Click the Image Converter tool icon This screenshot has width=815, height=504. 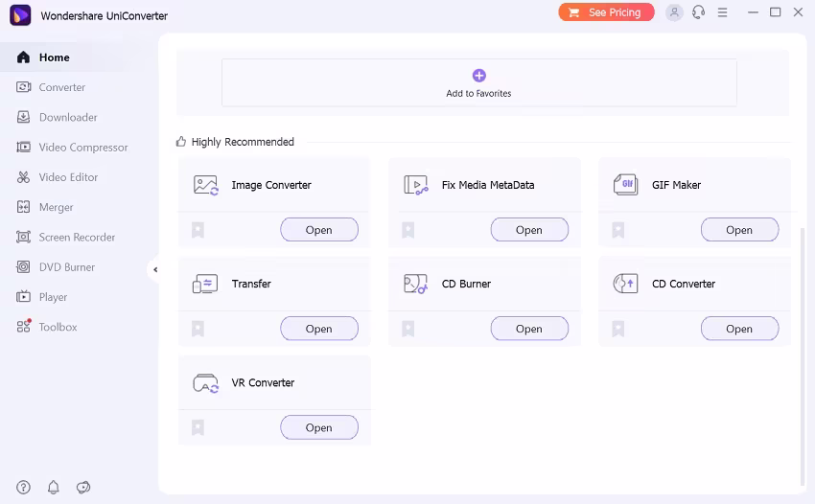click(206, 185)
